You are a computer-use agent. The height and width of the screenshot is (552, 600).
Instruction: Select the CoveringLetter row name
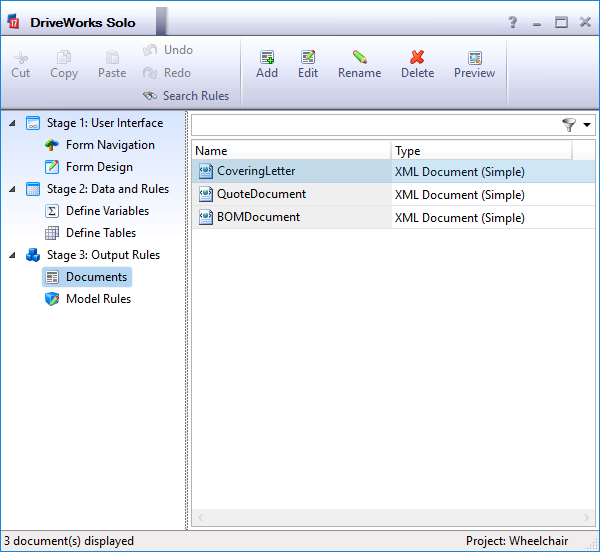pyautogui.click(x=256, y=171)
